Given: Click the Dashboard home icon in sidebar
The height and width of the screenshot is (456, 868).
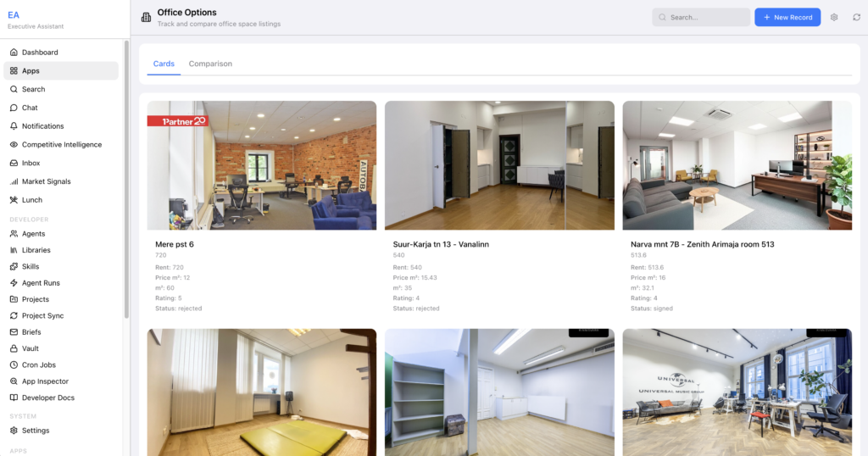Looking at the screenshot, I should 14,53.
